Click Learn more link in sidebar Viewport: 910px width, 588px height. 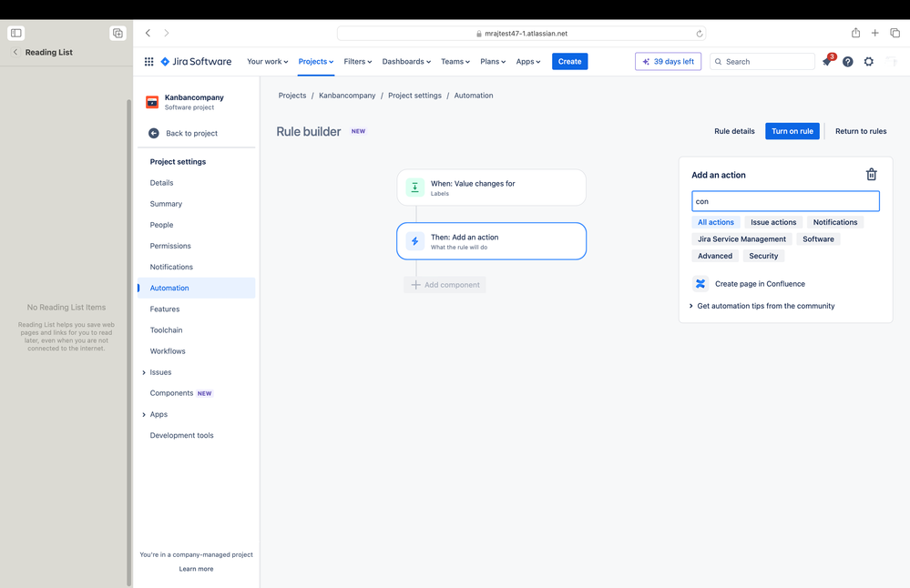pyautogui.click(x=196, y=569)
